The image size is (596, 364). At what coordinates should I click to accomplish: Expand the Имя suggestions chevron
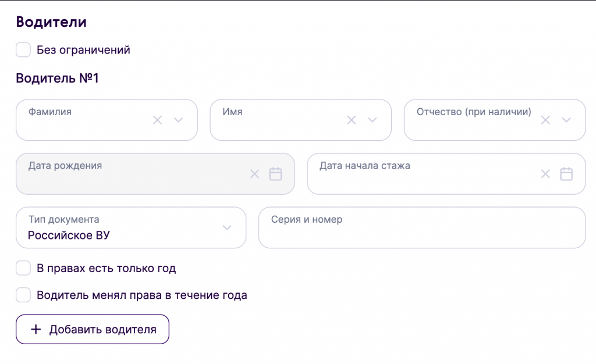[372, 120]
